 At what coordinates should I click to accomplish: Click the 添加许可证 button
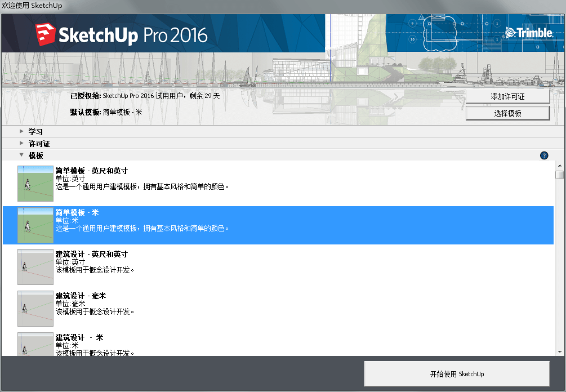(507, 96)
